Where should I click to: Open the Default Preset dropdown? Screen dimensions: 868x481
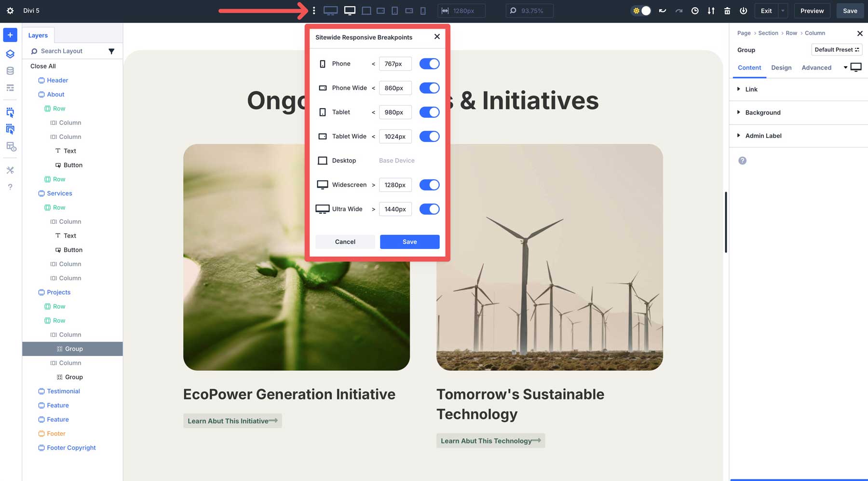coord(837,50)
